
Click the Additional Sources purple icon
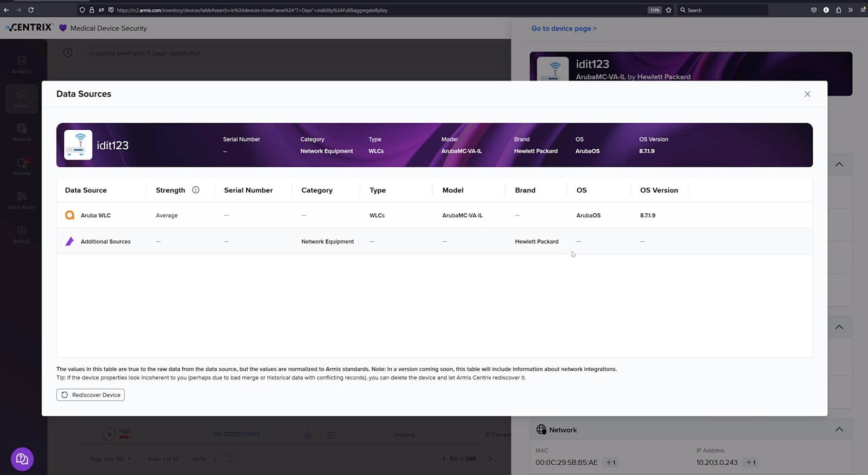click(x=69, y=241)
